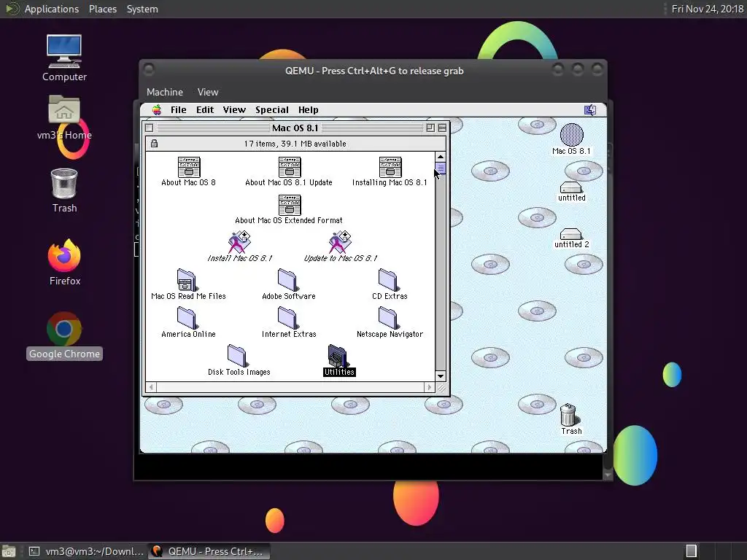Viewport: 747px width, 560px height.
Task: Open the Apple menu logo
Action: 157,110
